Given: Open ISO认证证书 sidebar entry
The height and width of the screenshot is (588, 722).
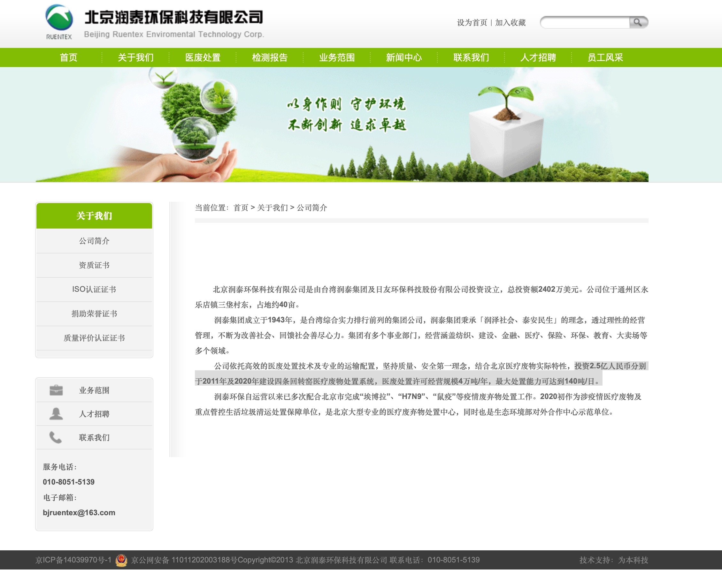Looking at the screenshot, I should (x=94, y=290).
